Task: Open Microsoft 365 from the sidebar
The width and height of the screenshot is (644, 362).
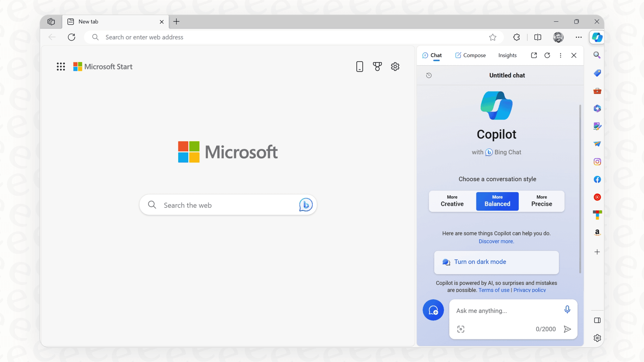Action: pos(597,108)
